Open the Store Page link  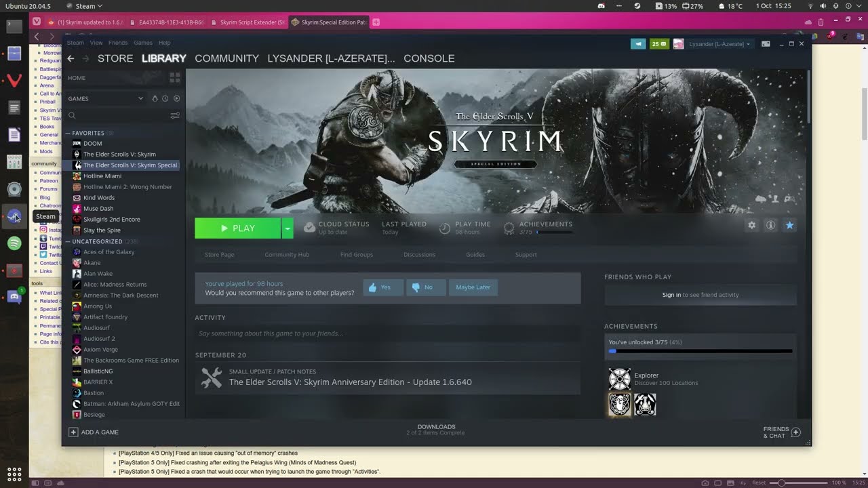(220, 255)
